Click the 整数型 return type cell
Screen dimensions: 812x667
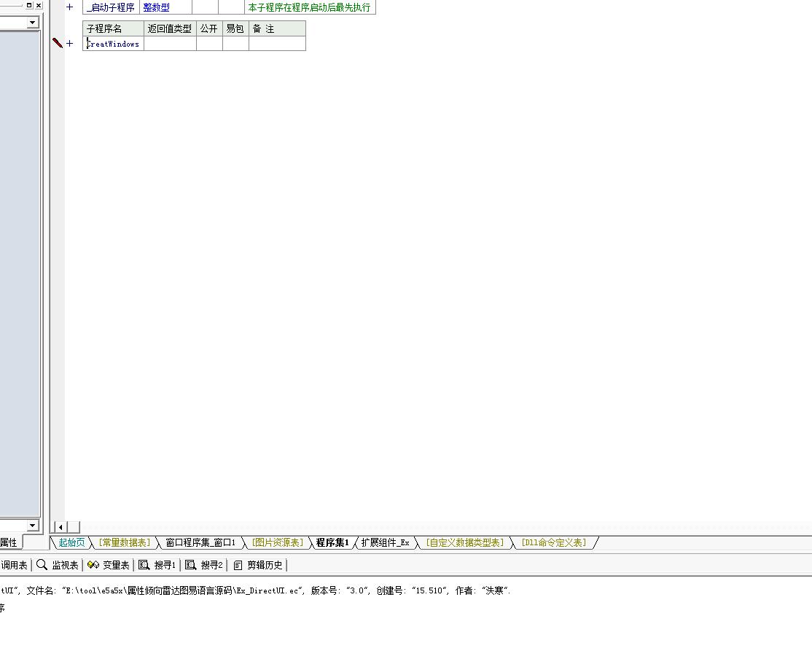165,7
